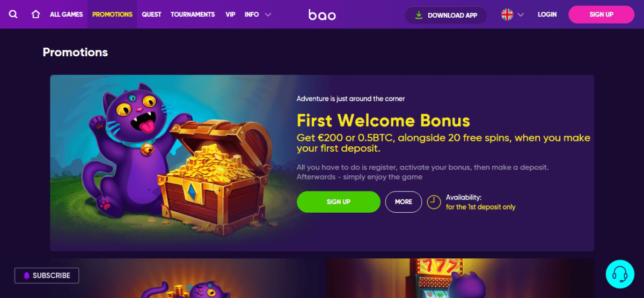Screen dimensions: 644x298
Task: Open the Quest menu item
Action: pos(151,14)
